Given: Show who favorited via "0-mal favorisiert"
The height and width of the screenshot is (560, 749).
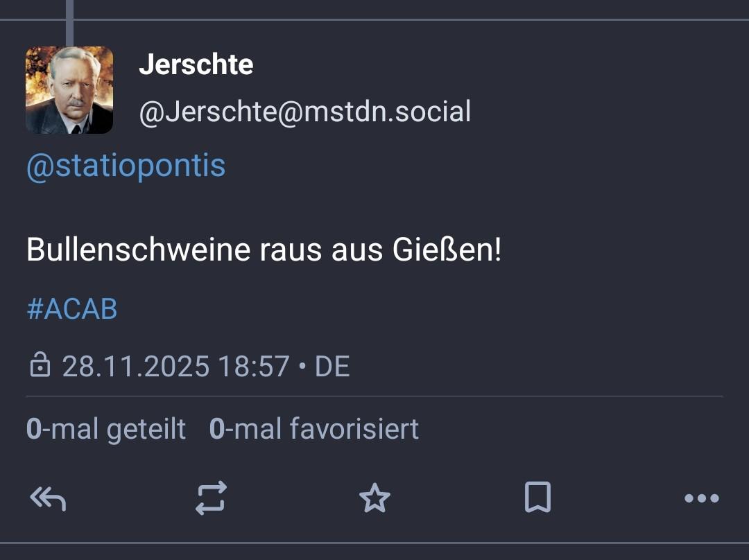Looking at the screenshot, I should (314, 429).
